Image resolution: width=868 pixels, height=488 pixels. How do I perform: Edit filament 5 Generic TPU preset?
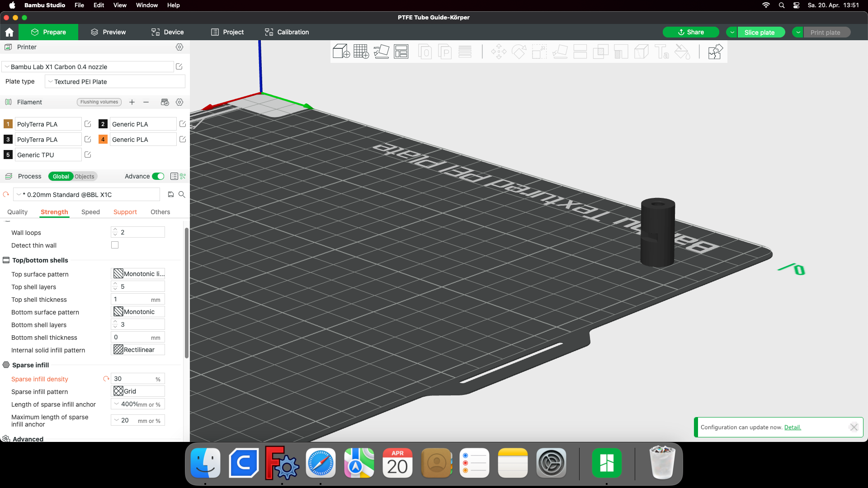(88, 155)
